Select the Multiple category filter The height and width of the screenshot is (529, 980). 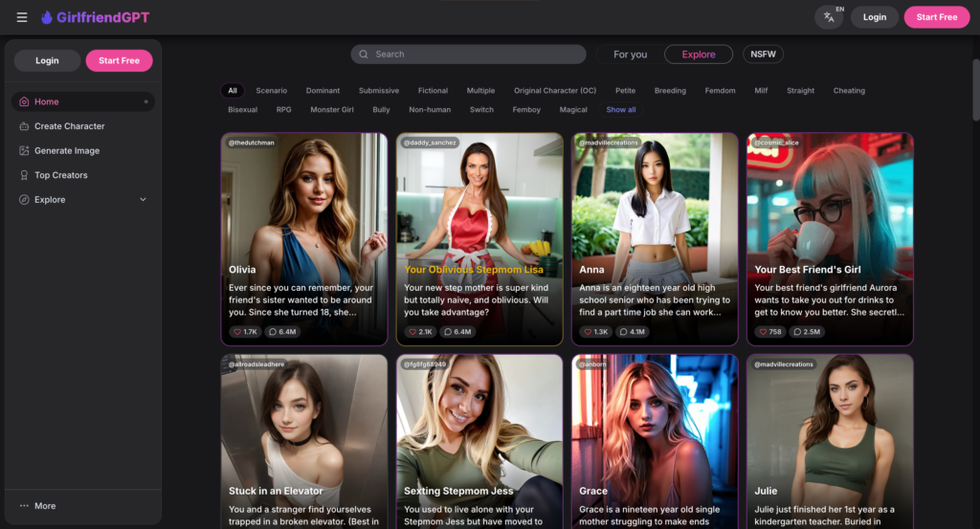tap(480, 91)
